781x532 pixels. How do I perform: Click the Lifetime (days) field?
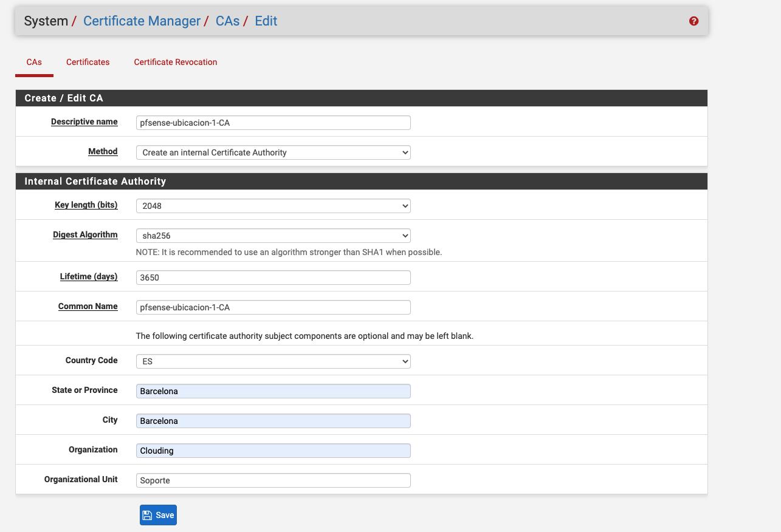[274, 278]
